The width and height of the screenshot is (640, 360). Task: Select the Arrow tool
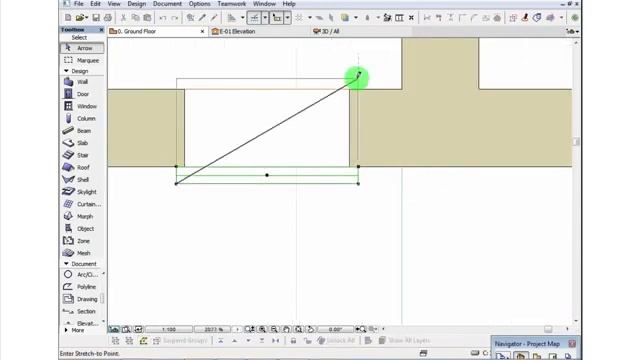point(82,48)
